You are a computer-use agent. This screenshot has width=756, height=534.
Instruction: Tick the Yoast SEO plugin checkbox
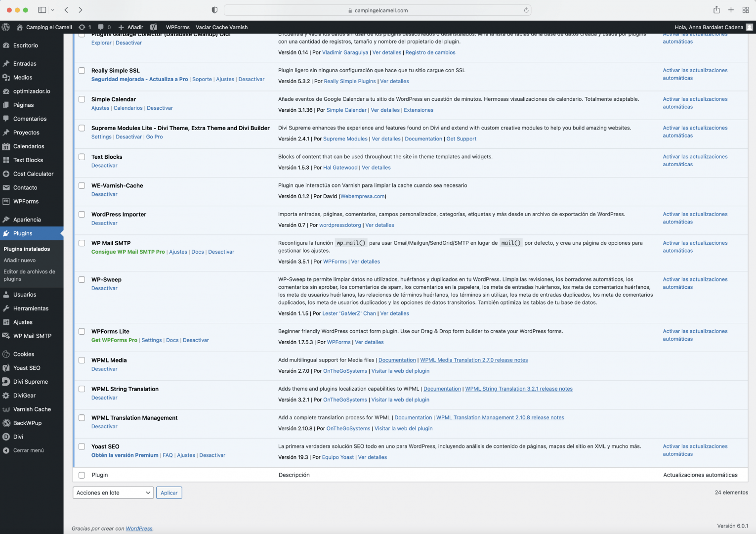(x=82, y=446)
